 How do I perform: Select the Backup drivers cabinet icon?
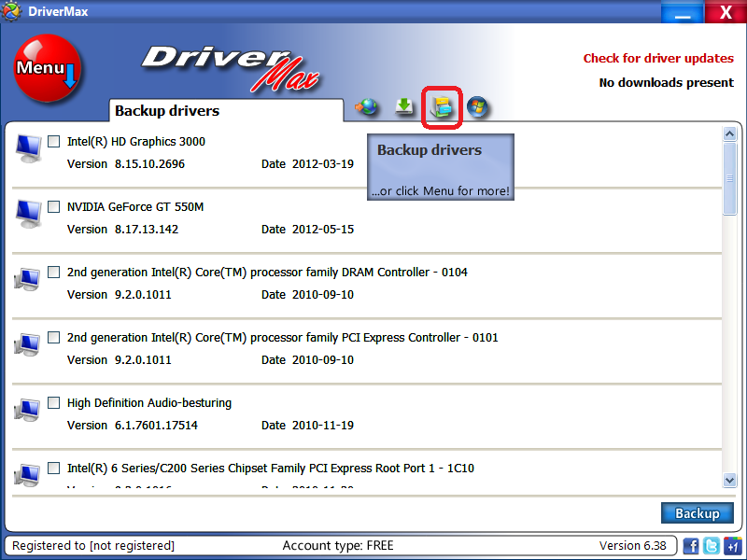pos(441,107)
